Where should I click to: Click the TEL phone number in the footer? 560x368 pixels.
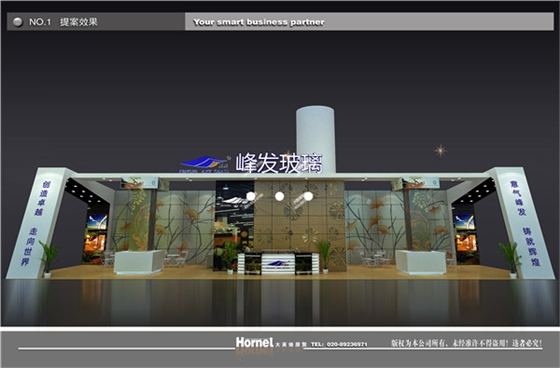pos(339,344)
